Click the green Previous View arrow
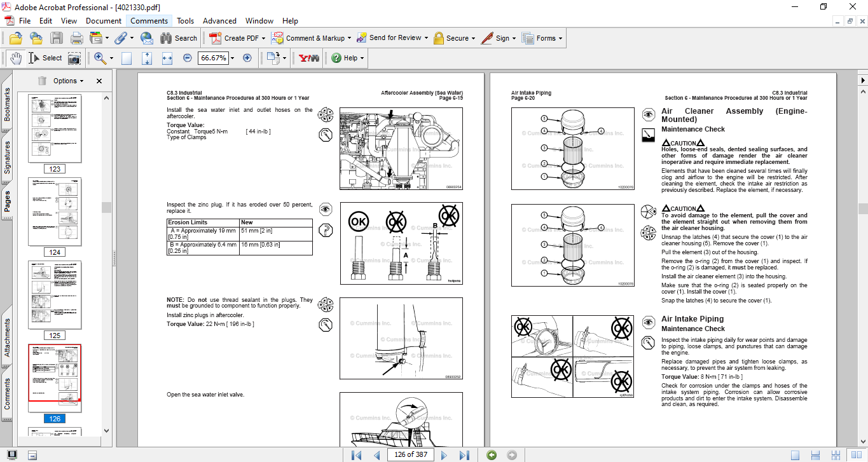Viewport: 868px width, 462px height. tap(492, 454)
